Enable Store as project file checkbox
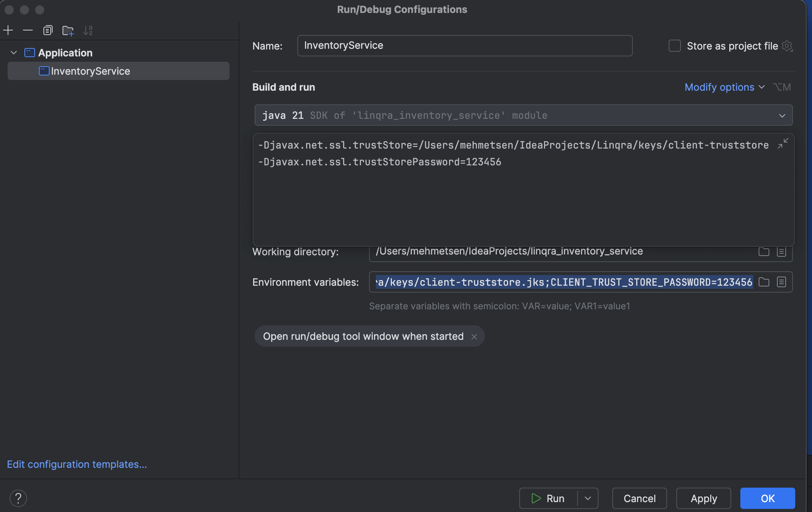This screenshot has height=512, width=812. tap(674, 46)
